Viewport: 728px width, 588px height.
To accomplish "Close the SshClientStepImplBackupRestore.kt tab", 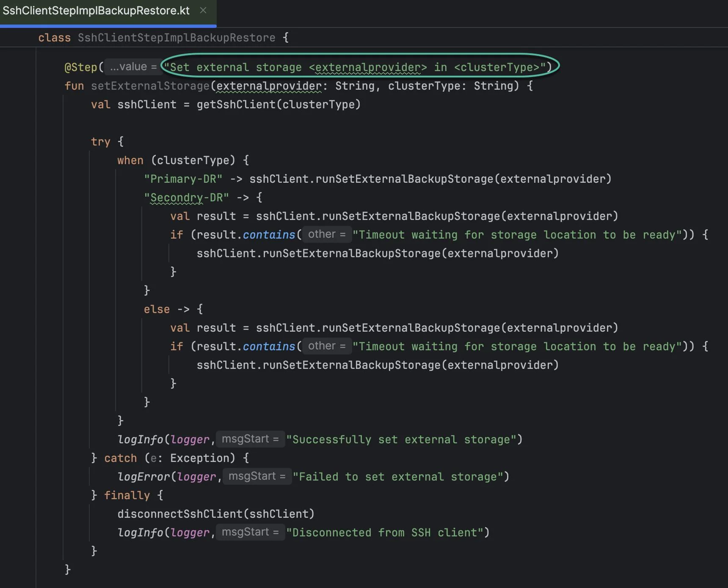I will point(203,11).
